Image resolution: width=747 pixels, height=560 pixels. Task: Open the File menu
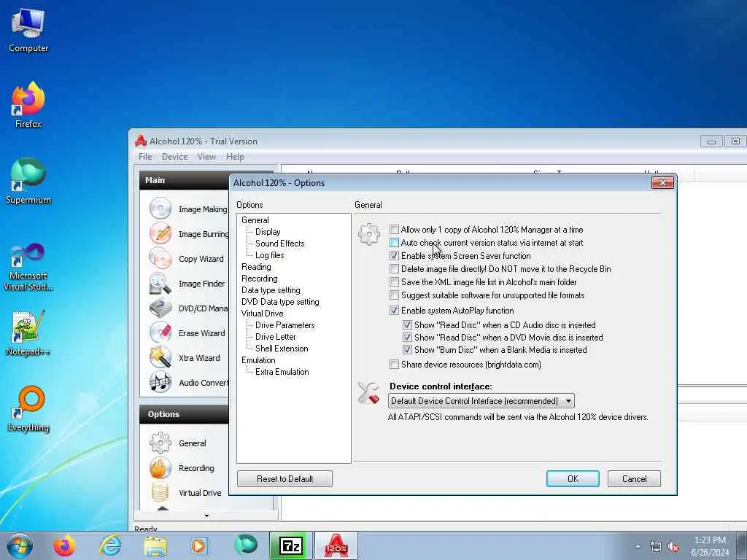145,157
